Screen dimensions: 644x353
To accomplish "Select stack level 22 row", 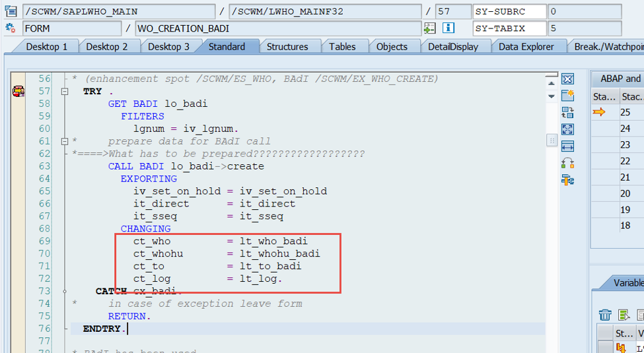I will coord(618,161).
